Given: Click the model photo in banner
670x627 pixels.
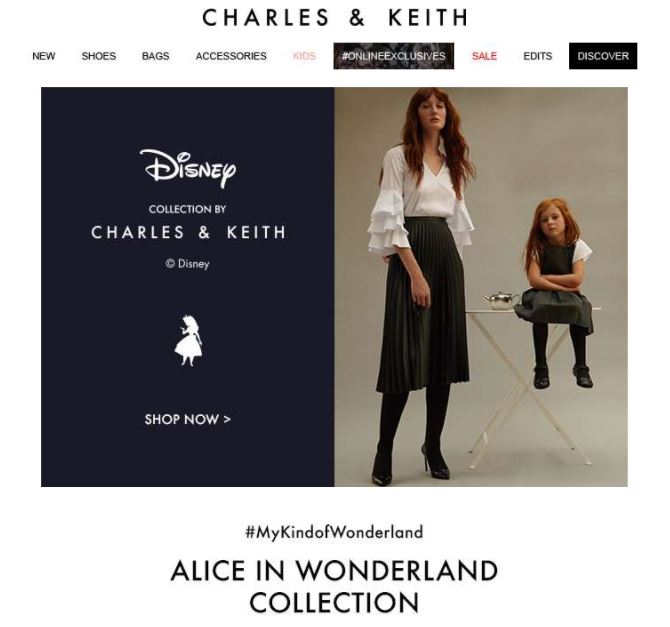Looking at the screenshot, I should [481, 287].
